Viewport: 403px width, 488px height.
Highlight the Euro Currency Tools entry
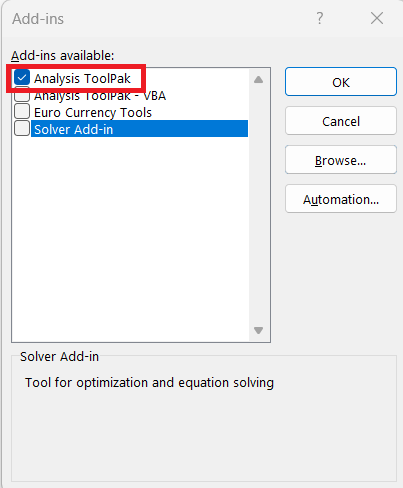[93, 113]
